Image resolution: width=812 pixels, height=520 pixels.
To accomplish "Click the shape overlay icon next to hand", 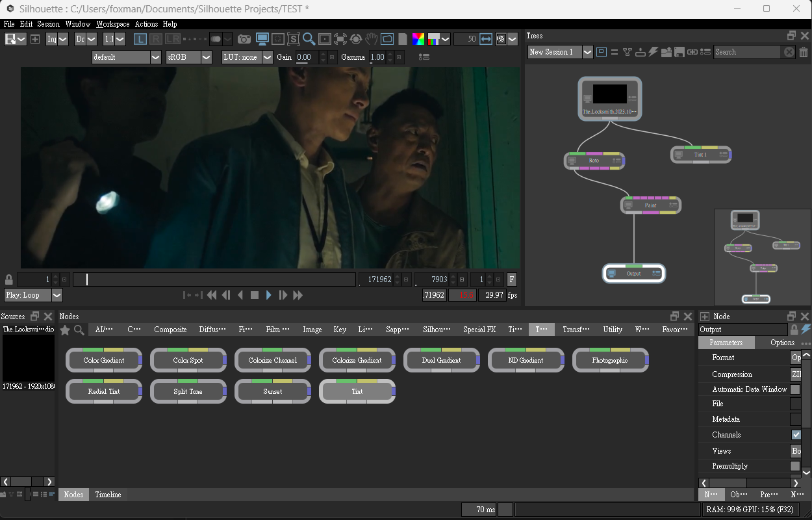I will [387, 39].
